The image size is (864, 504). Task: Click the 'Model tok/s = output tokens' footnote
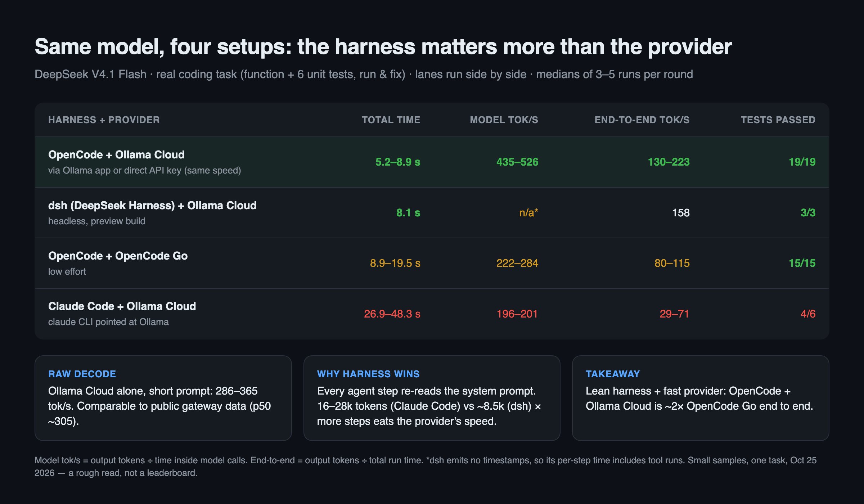point(426,467)
